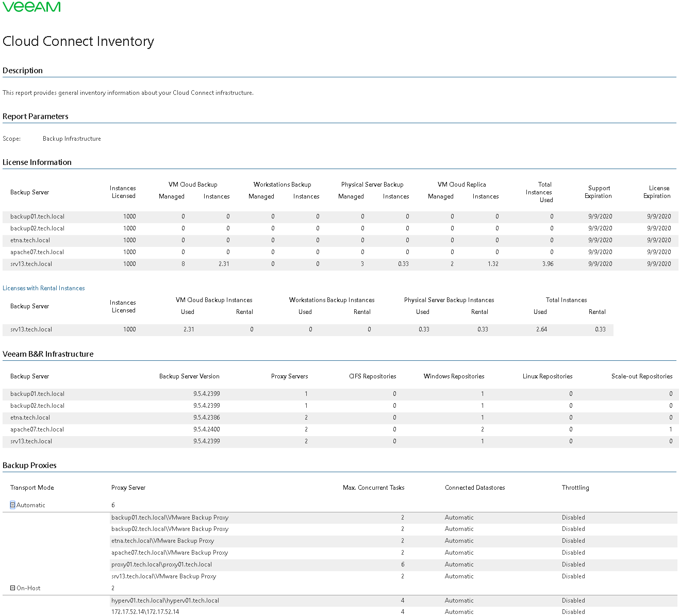The width and height of the screenshot is (679, 616).
Task: Click the License Expiration column header
Action: [x=657, y=192]
